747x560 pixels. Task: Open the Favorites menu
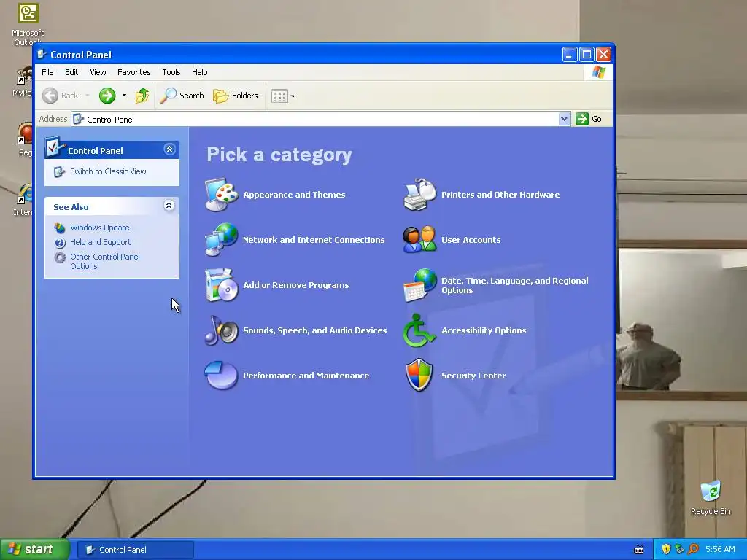click(134, 72)
